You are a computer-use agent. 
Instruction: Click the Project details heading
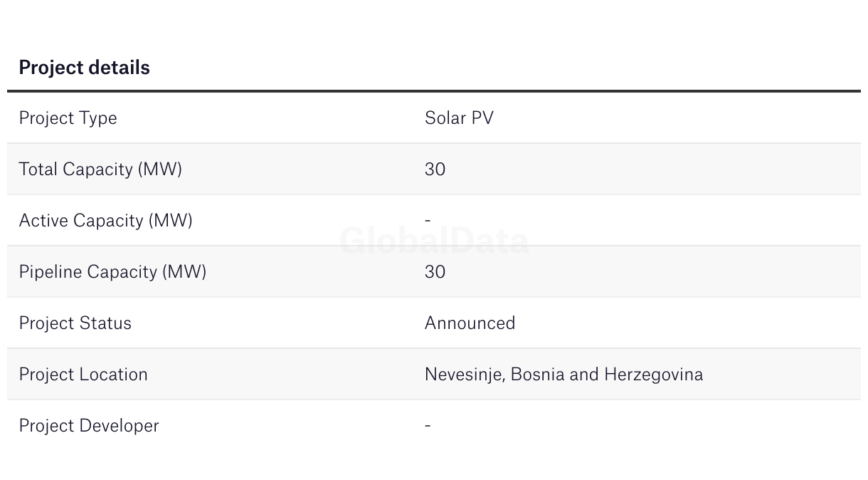pyautogui.click(x=84, y=68)
